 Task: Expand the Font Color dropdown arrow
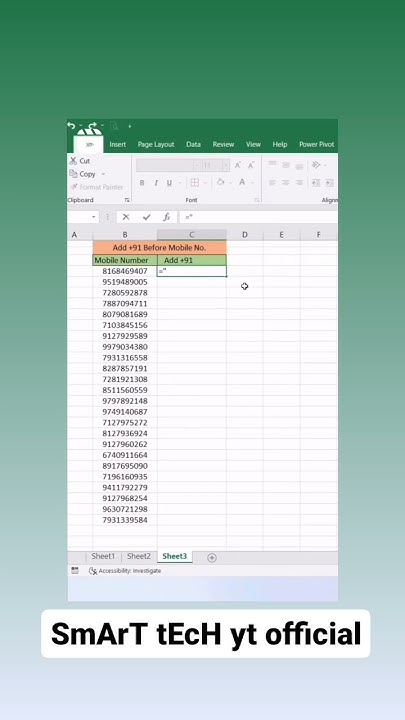tap(252, 183)
